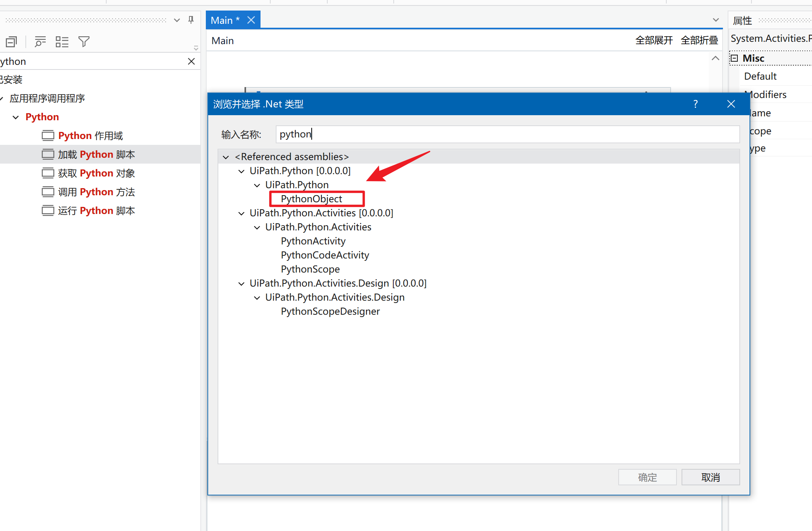812x531 pixels.
Task: Collapse the Referenced assemblies node
Action: click(226, 157)
